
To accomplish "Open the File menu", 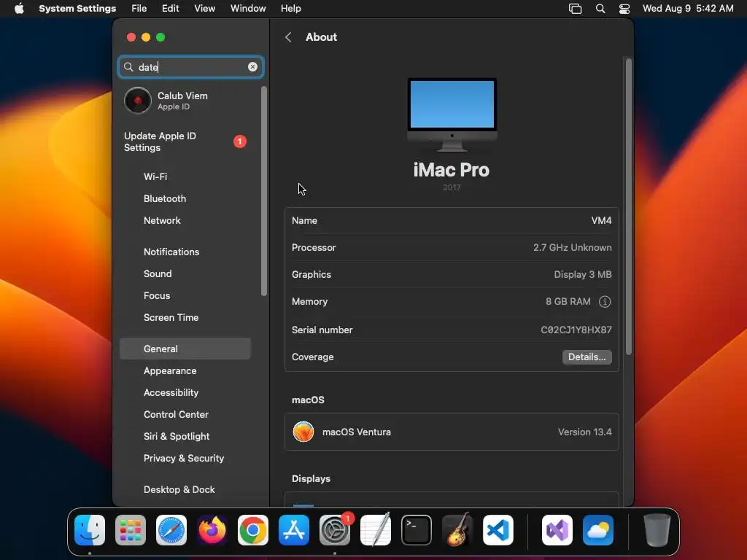I will pyautogui.click(x=139, y=9).
